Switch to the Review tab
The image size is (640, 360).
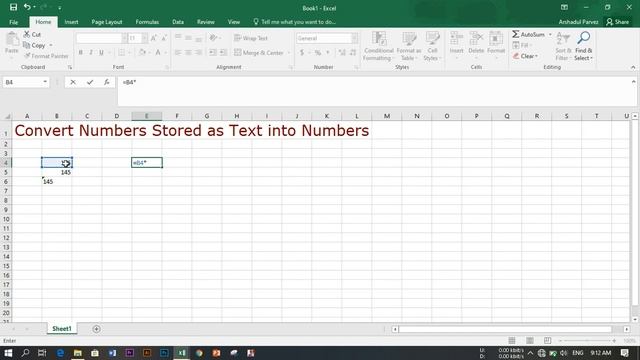tap(206, 22)
